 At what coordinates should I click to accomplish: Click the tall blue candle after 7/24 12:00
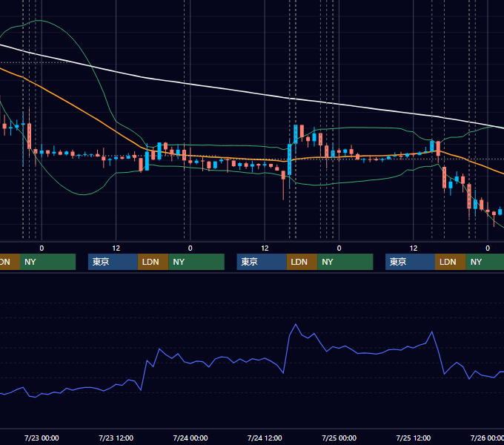[x=290, y=159]
